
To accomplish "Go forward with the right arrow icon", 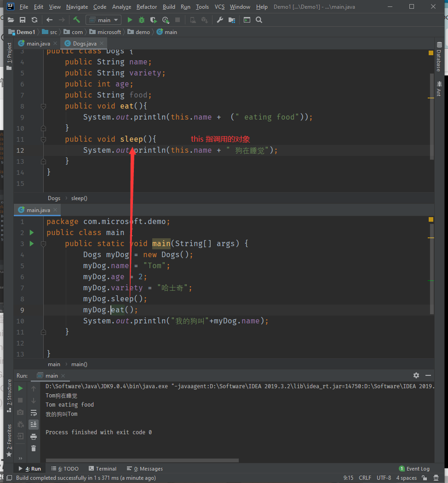I will coord(62,20).
